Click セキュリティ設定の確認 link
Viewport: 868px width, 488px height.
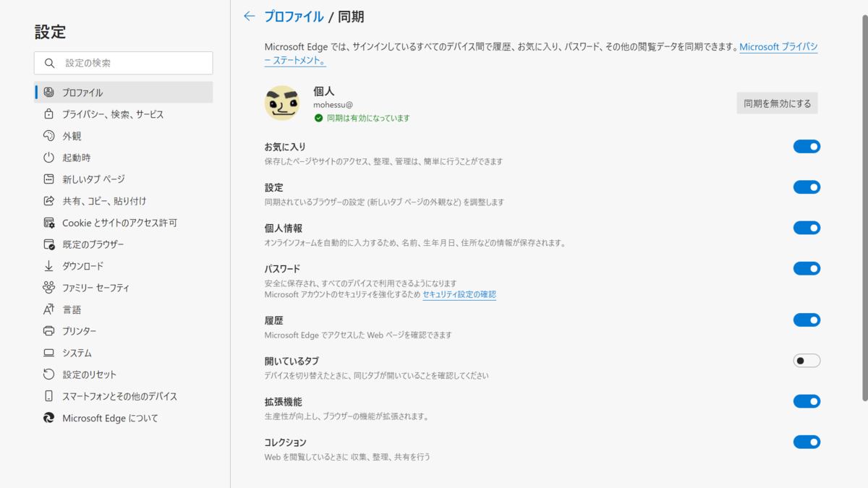click(x=459, y=294)
